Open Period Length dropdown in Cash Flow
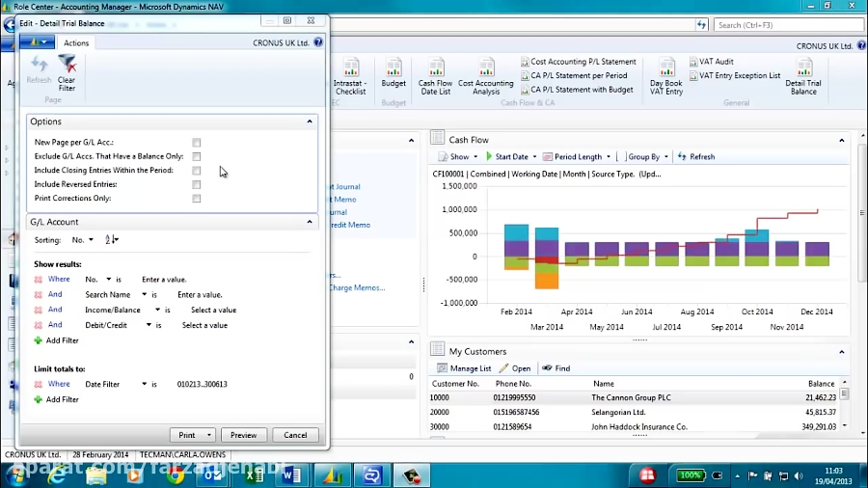868x488 pixels. 609,156
